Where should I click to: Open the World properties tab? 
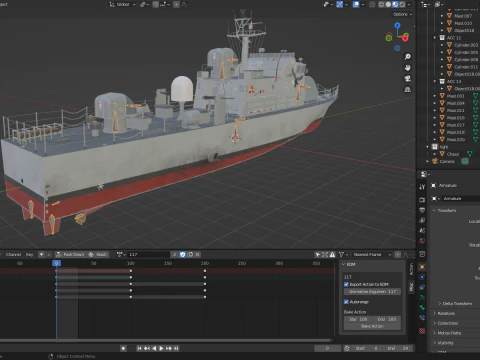click(422, 241)
